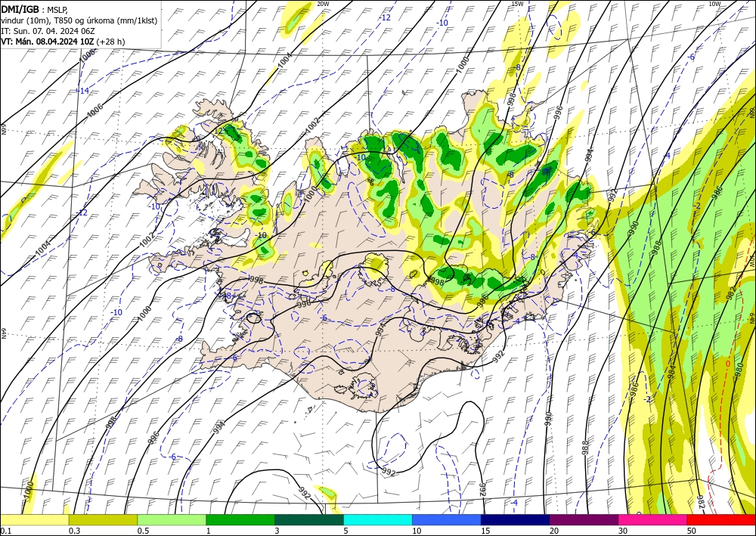Viewport: 756px width, 536px height.
Task: Pick the blue 10–15 mm legend swatch
Action: pos(447,519)
